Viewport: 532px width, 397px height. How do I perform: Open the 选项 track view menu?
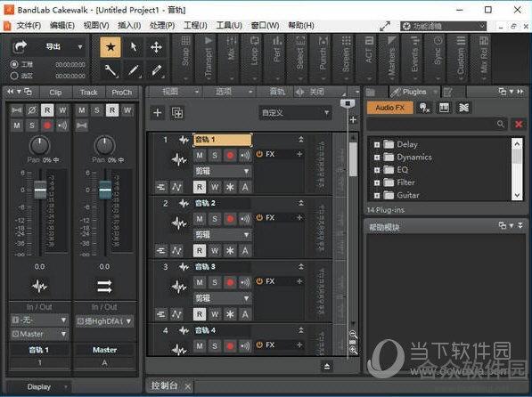coord(229,92)
